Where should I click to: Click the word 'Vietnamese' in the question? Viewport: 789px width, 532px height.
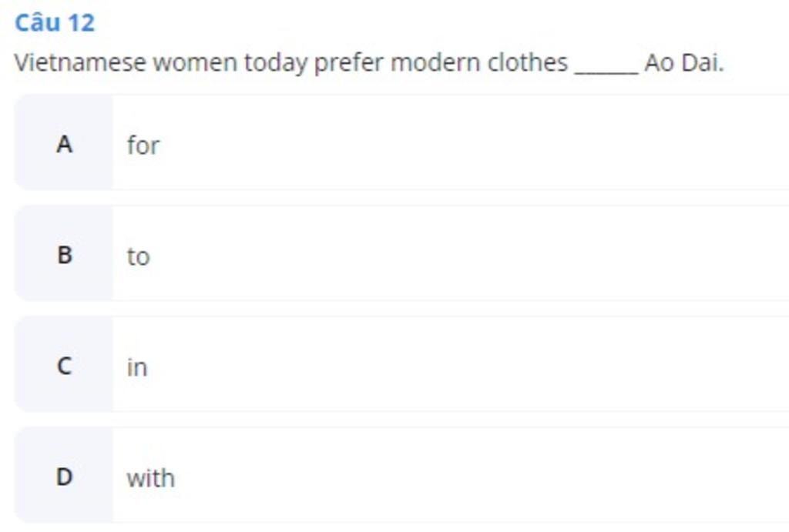coord(80,63)
